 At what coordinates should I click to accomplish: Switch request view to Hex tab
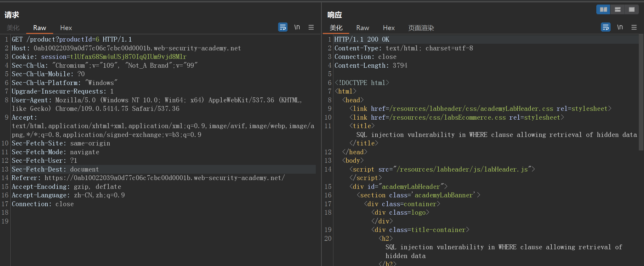[66, 28]
